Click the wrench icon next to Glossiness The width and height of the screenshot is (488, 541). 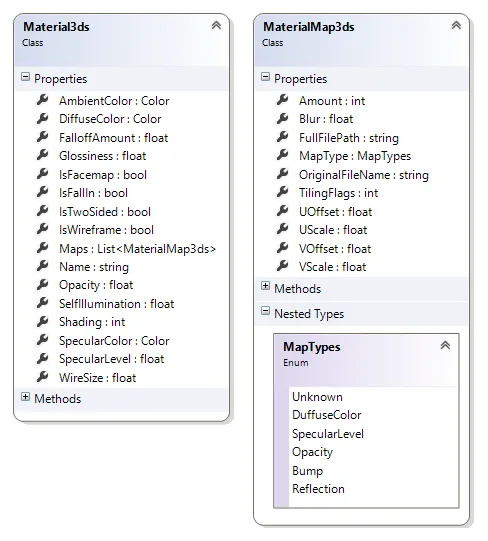coord(43,155)
